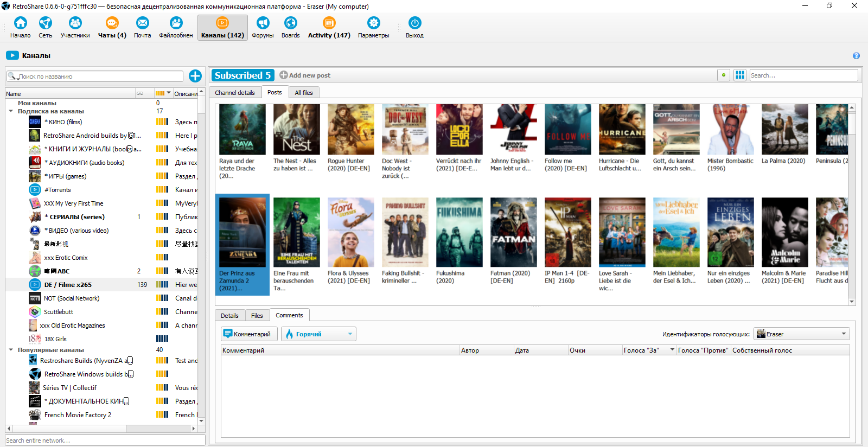Select the КИНО (films) channel
This screenshot has height=447, width=868.
(101, 122)
